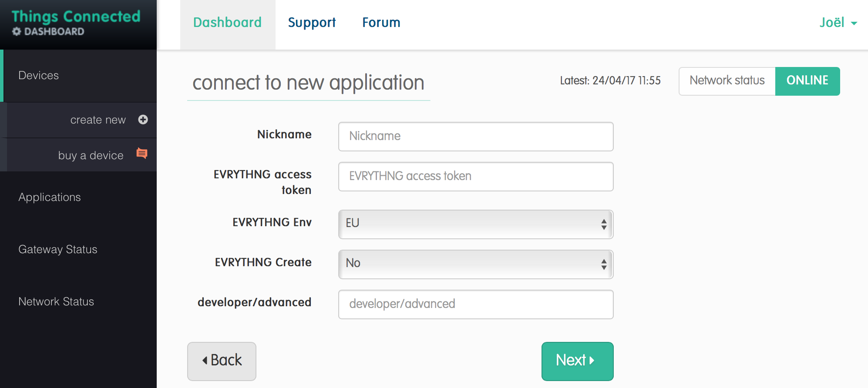Click the Network status label button

[x=727, y=81]
